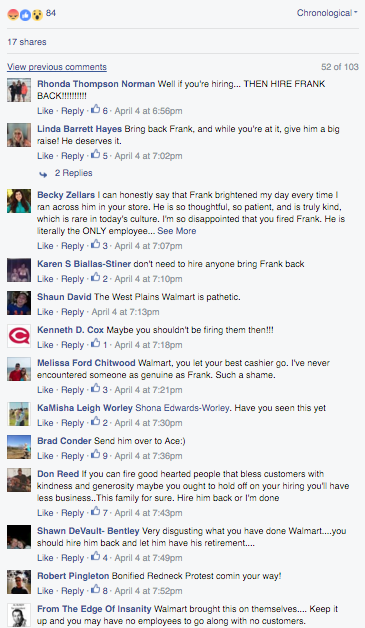The width and height of the screenshot is (365, 628).
Task: Click the wow reaction emoji icon
Action: 37,15
